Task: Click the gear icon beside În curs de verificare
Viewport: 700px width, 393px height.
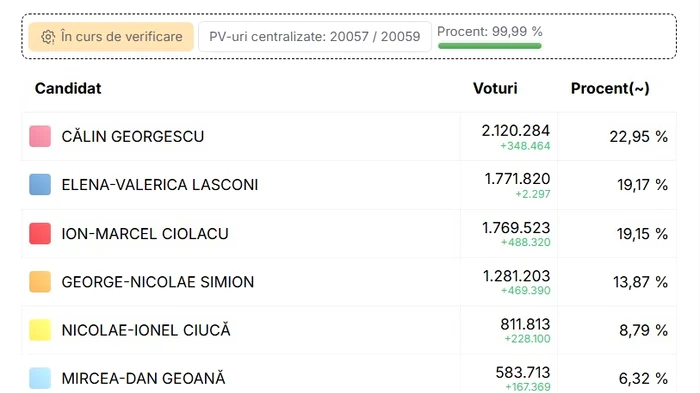Action: point(48,37)
